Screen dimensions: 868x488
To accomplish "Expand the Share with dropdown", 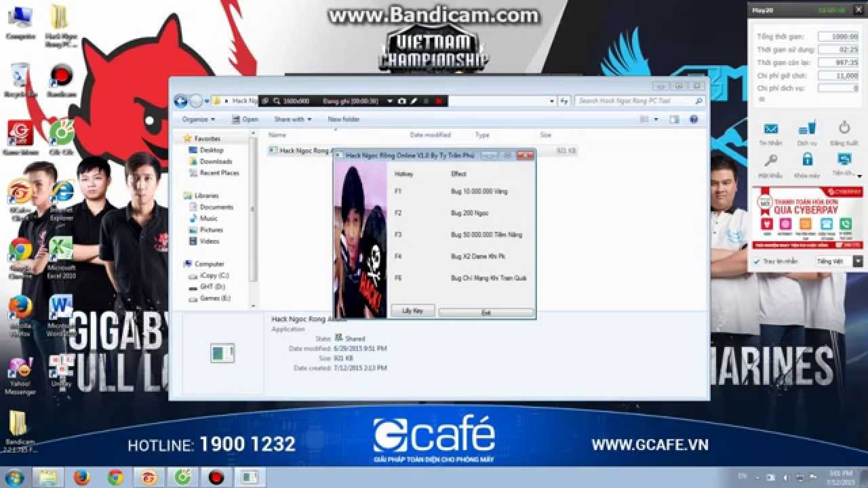I will (292, 119).
